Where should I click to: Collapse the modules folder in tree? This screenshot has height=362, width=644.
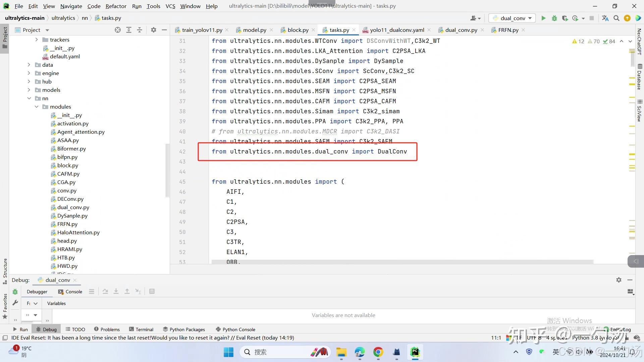(37, 107)
